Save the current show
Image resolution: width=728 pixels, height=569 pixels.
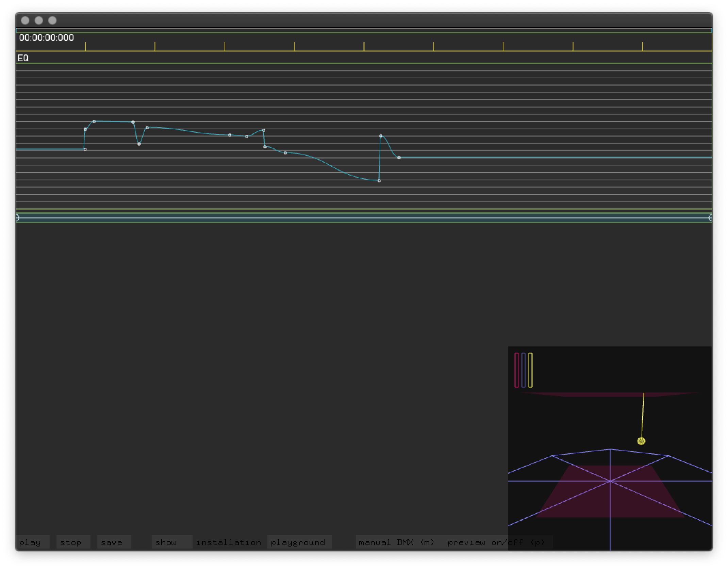coord(112,542)
